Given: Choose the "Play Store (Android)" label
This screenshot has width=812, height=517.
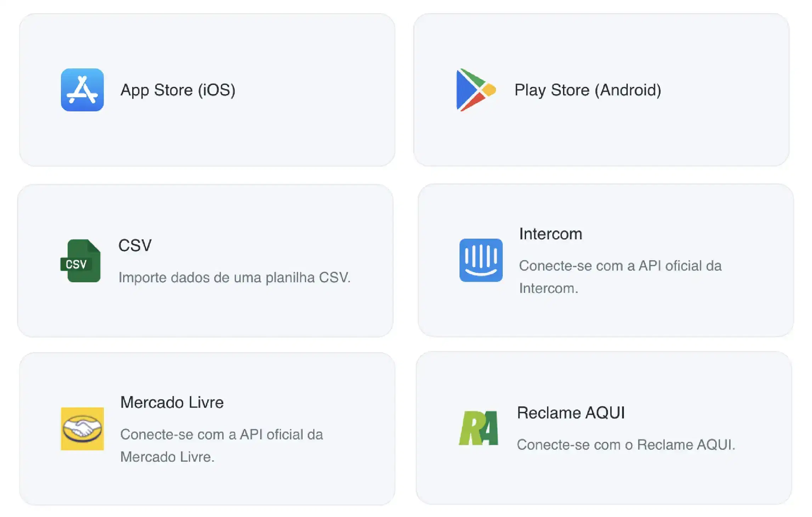Looking at the screenshot, I should coord(588,90).
